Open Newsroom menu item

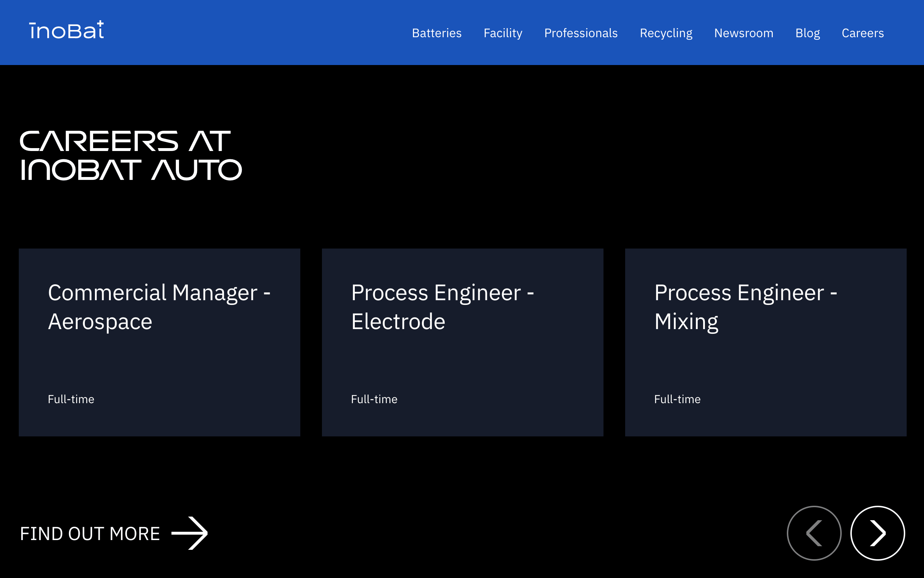click(744, 33)
